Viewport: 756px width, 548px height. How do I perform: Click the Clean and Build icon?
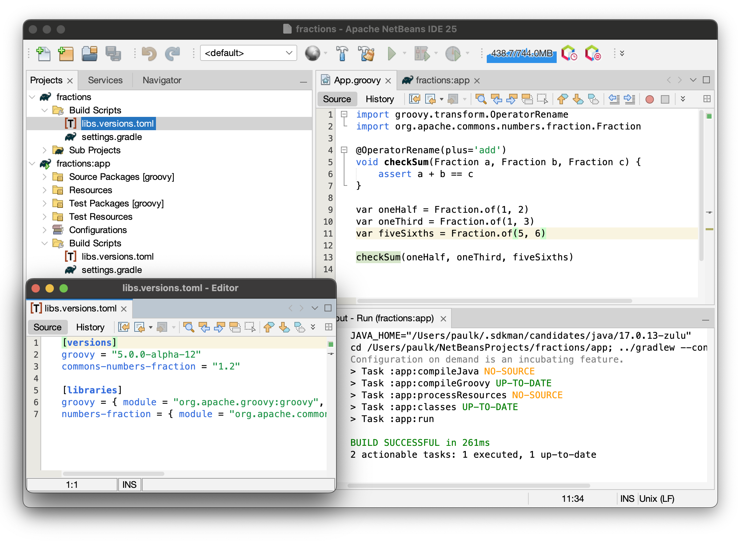tap(366, 54)
